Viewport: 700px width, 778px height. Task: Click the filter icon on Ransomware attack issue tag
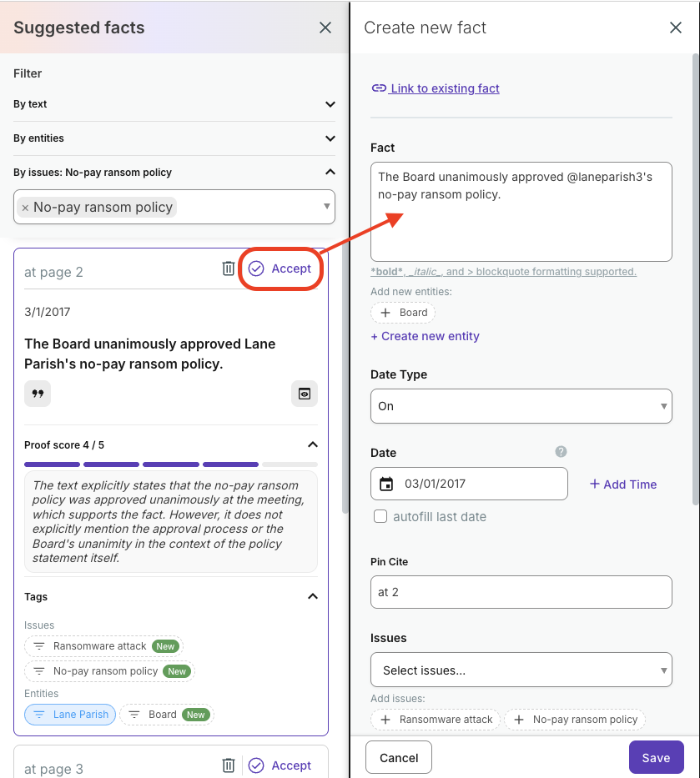(x=38, y=645)
